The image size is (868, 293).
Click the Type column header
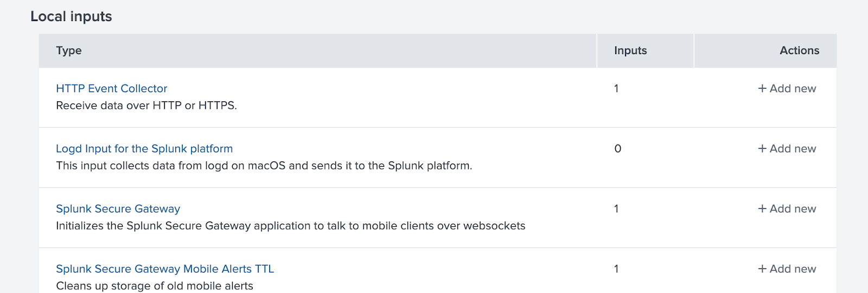[x=69, y=50]
